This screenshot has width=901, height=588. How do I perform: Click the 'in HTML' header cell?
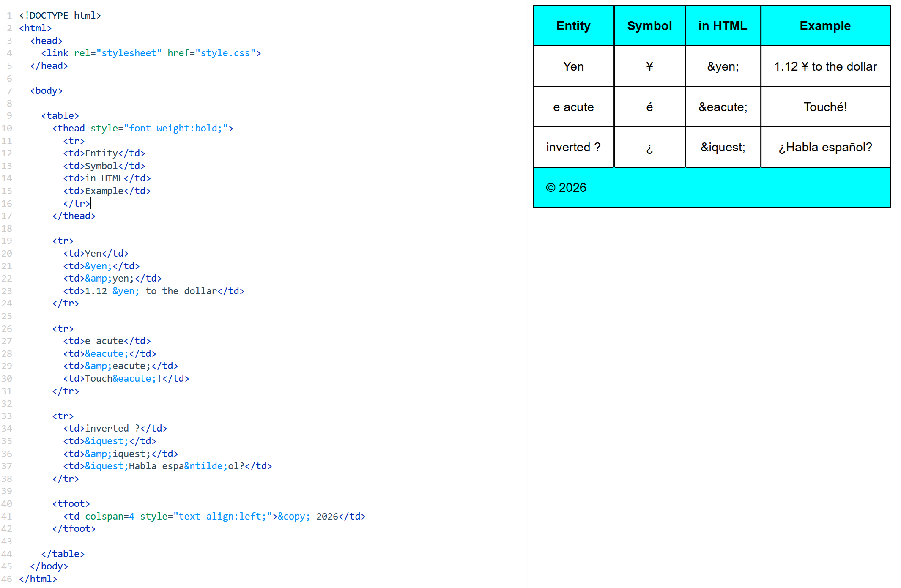[722, 26]
